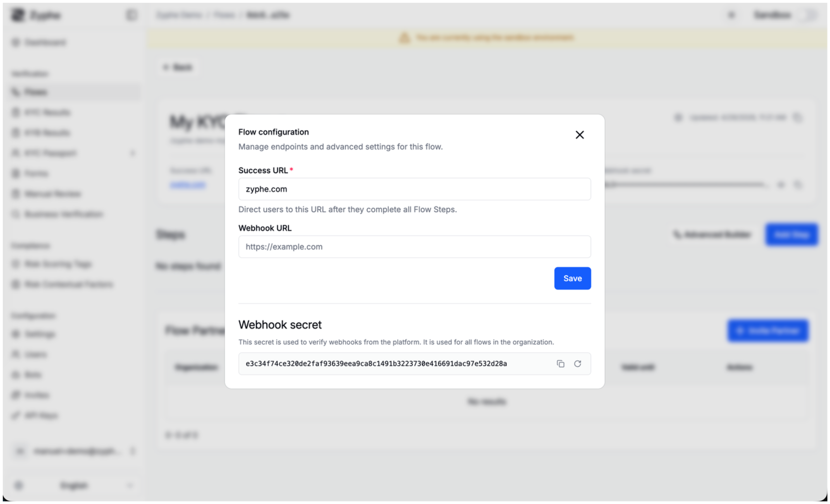The height and width of the screenshot is (504, 830).
Task: Click the Webhook secret heading
Action: coord(280,325)
